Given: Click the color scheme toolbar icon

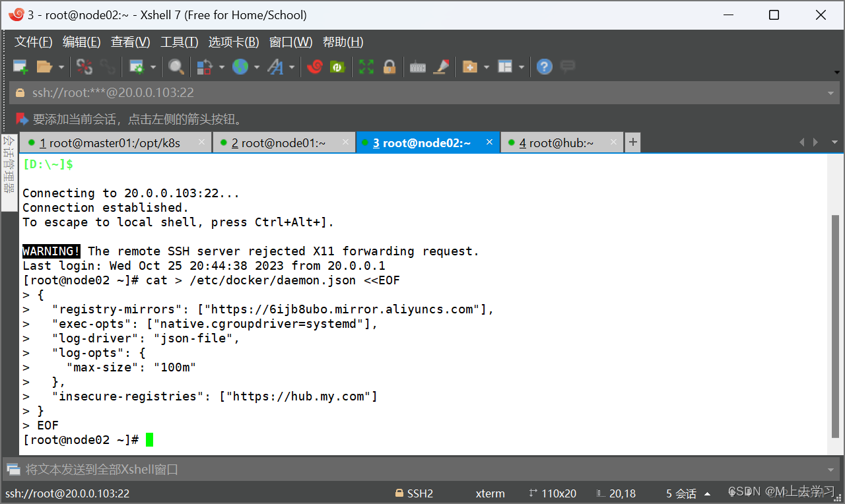Looking at the screenshot, I should point(205,67).
